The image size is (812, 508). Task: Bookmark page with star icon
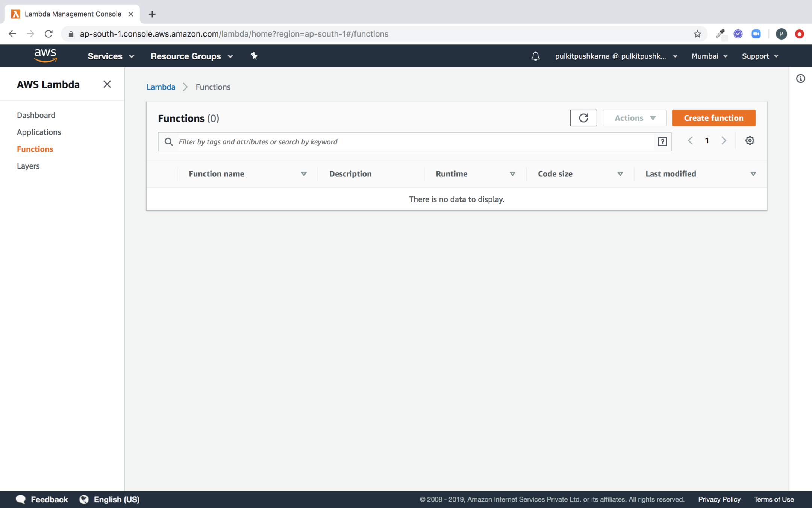pos(697,34)
